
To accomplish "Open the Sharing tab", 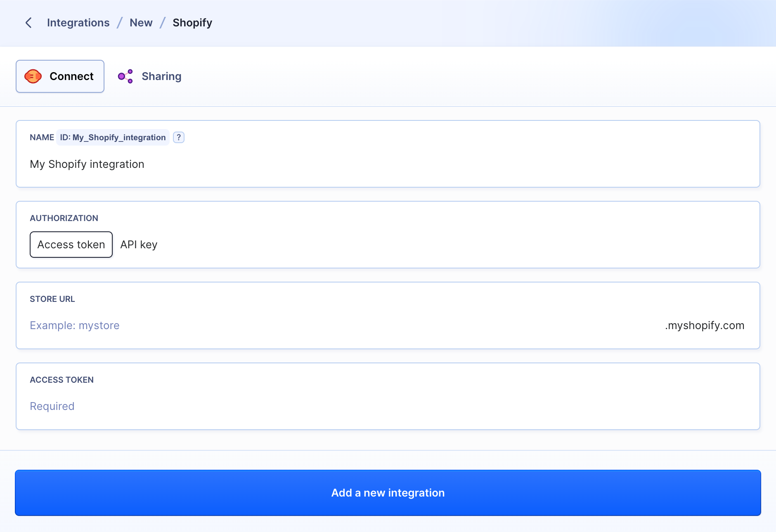I will 149,76.
